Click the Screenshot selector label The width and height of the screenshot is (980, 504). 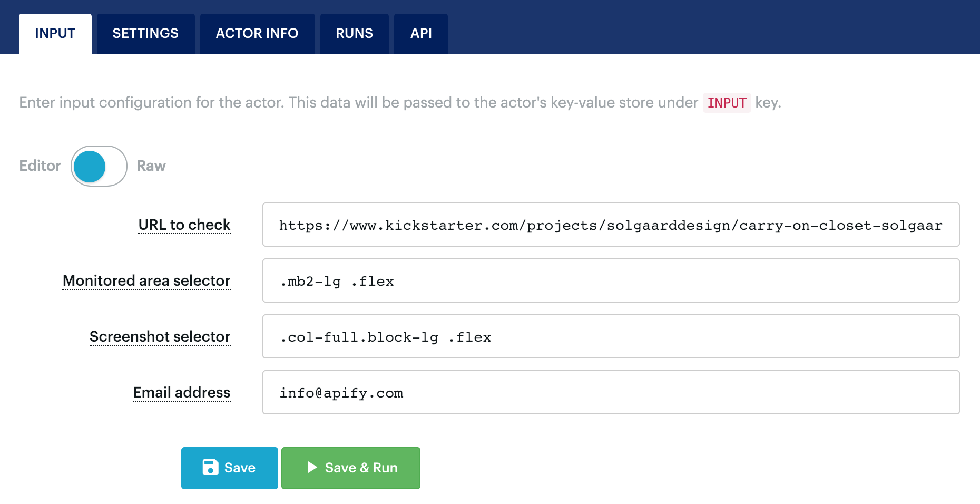point(160,337)
